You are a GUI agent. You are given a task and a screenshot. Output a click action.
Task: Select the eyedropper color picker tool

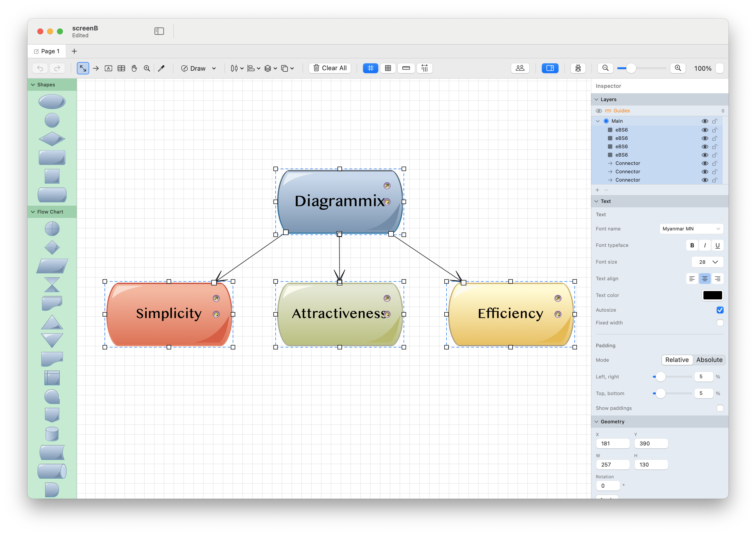[x=162, y=68]
